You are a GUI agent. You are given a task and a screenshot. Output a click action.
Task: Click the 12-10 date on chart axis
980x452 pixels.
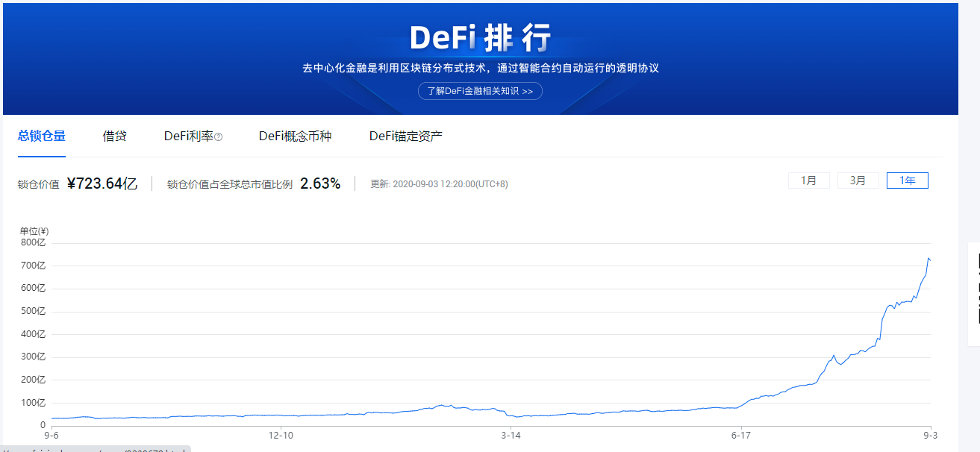281,435
